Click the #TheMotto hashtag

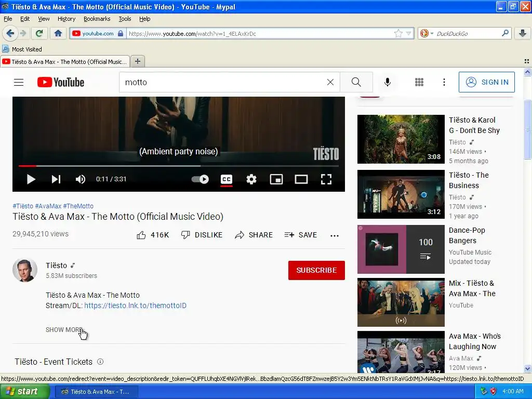(78, 206)
